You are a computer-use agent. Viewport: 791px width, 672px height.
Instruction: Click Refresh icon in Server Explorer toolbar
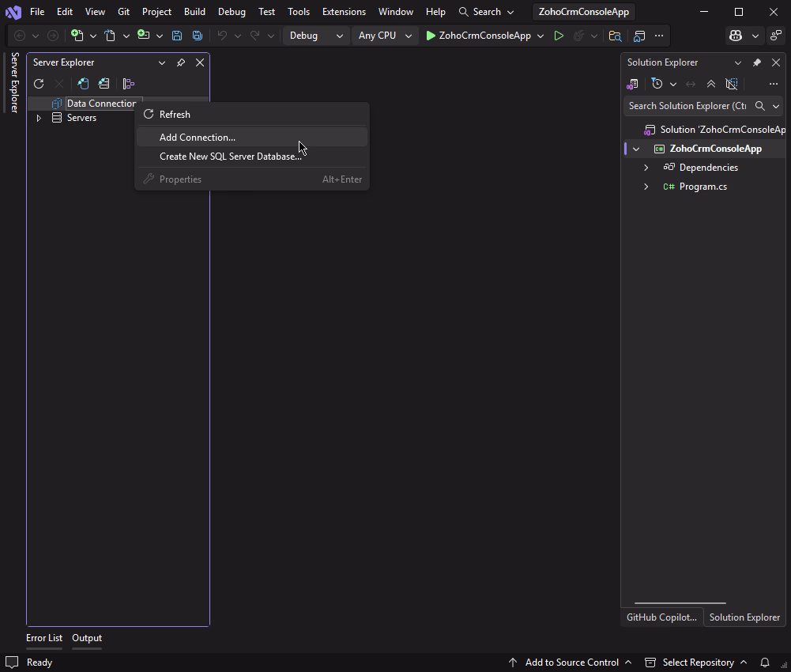coord(39,84)
